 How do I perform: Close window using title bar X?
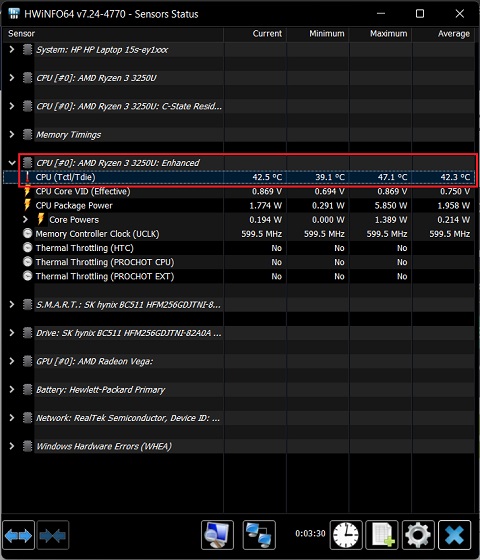pos(460,14)
